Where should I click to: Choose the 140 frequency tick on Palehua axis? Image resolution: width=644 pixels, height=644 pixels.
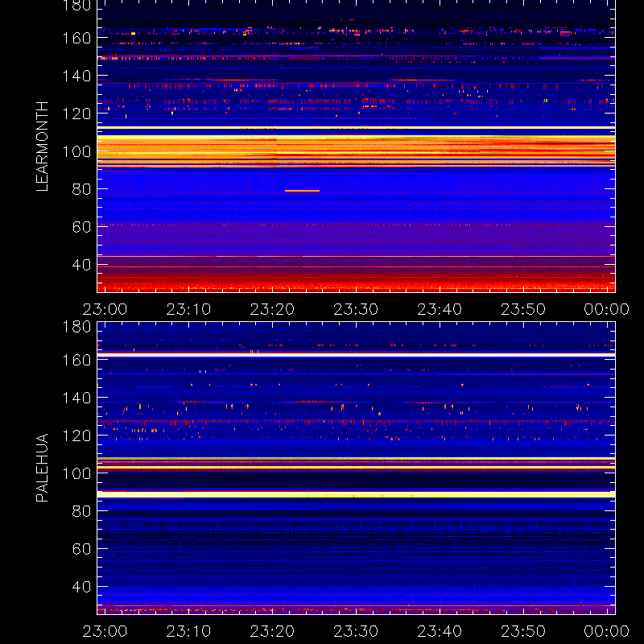[76, 398]
